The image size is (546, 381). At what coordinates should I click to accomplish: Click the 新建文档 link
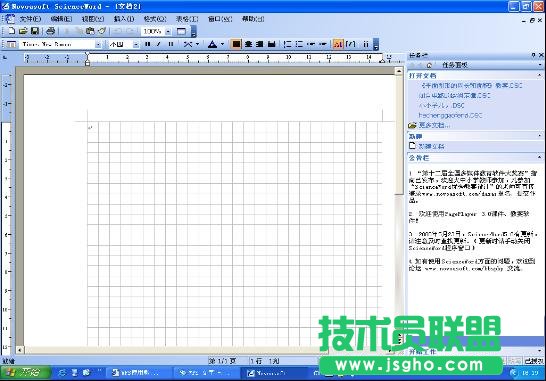pos(431,146)
